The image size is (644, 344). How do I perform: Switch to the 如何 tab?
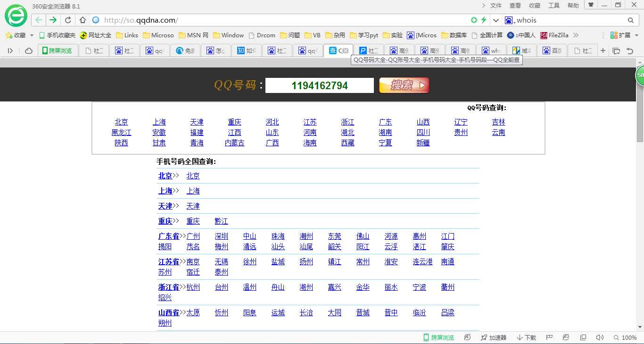point(247,50)
